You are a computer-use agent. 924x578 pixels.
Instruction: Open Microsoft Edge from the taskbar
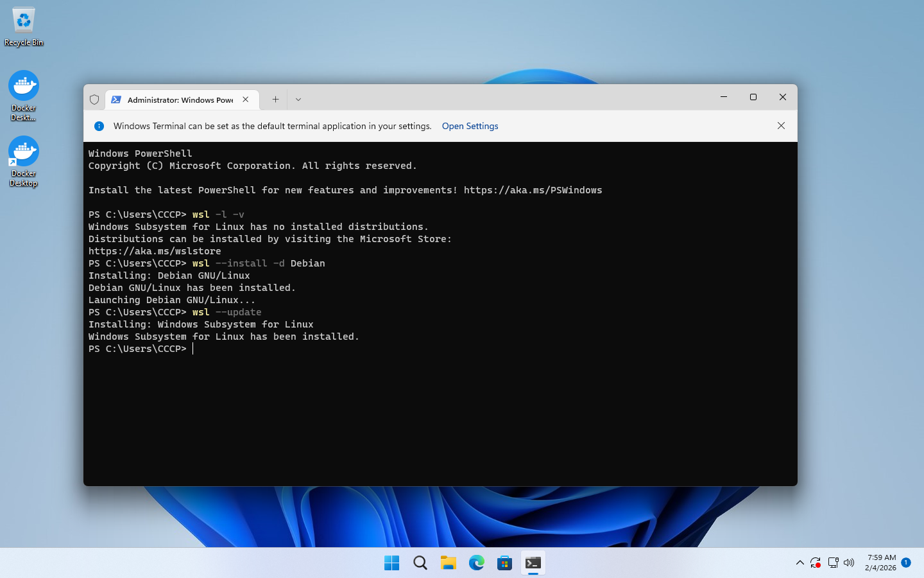[477, 563]
